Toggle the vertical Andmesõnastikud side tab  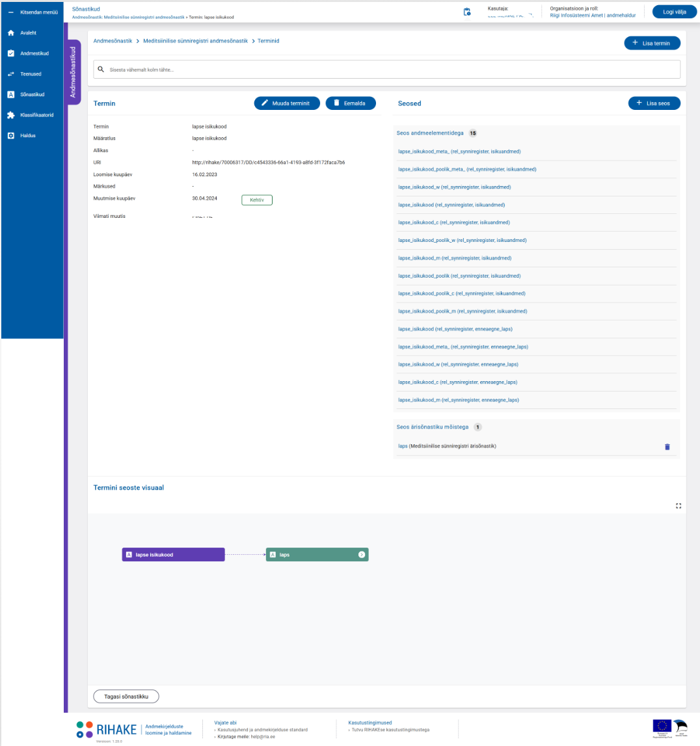74,72
